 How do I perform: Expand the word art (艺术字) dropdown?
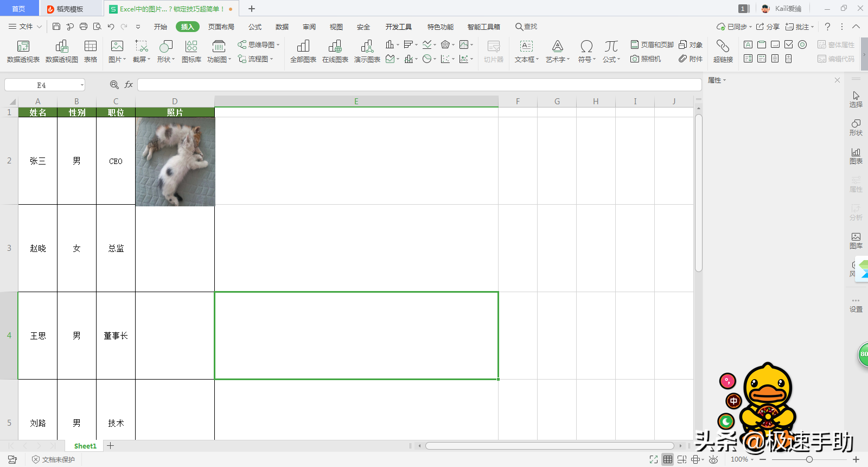point(558,52)
